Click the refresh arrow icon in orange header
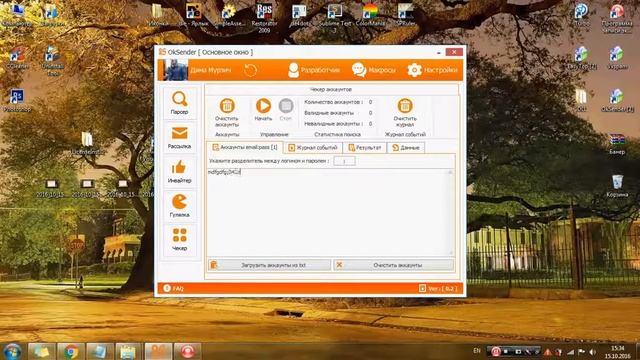 click(250, 70)
